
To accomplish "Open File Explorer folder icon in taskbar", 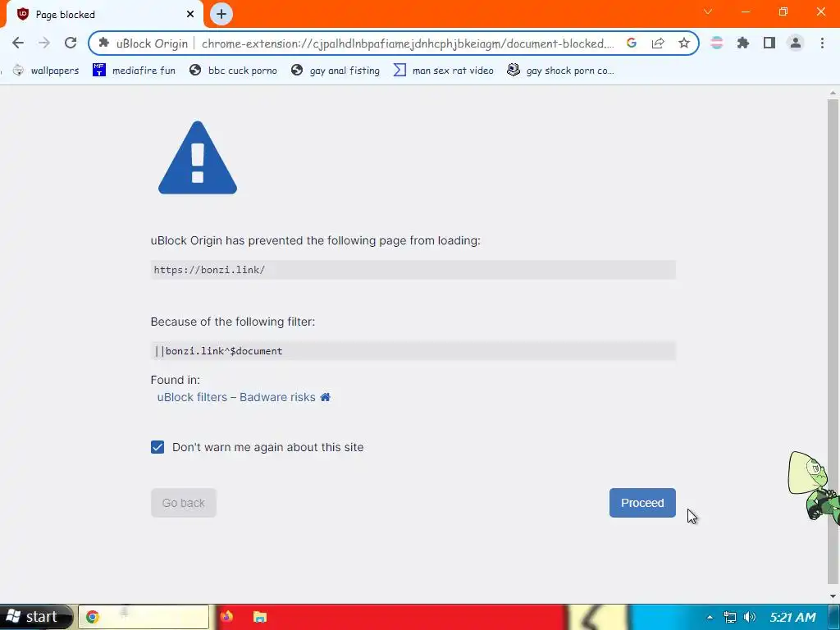I will coord(260,617).
